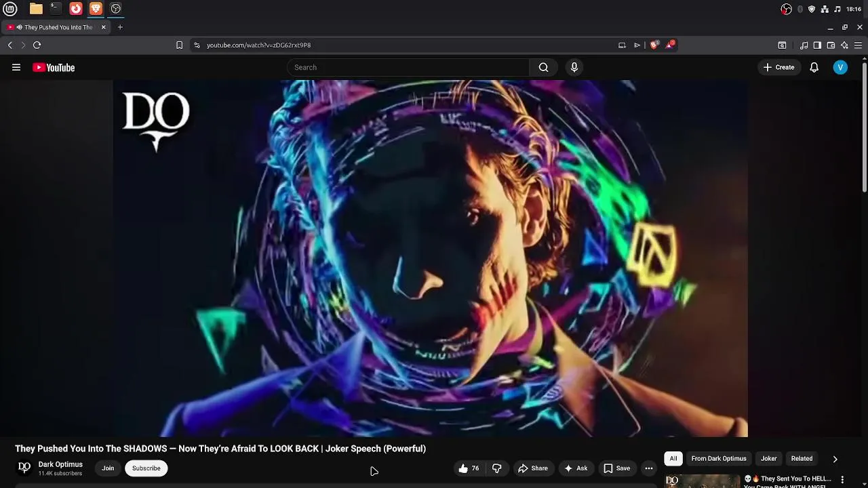The image size is (868, 488).
Task: Click the play arrow icon in address bar
Action: (637, 45)
